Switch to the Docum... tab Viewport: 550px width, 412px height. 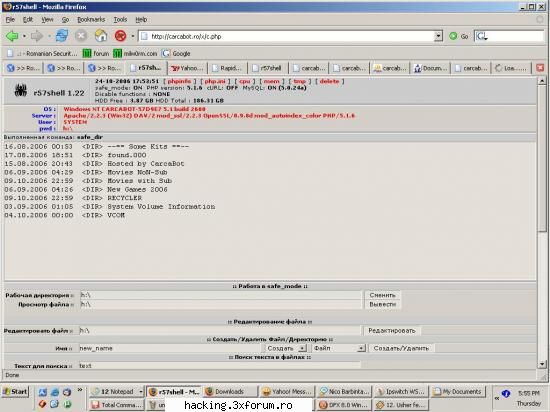coord(431,68)
